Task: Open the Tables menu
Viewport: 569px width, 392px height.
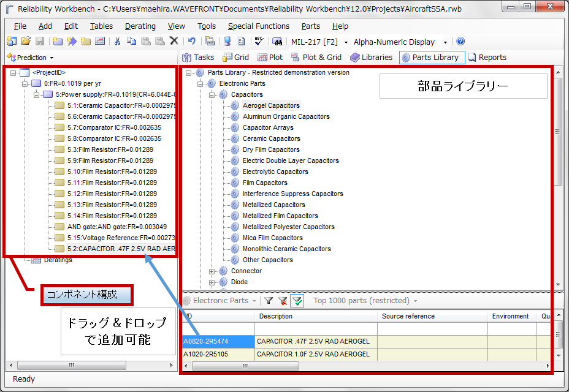Action: point(101,26)
